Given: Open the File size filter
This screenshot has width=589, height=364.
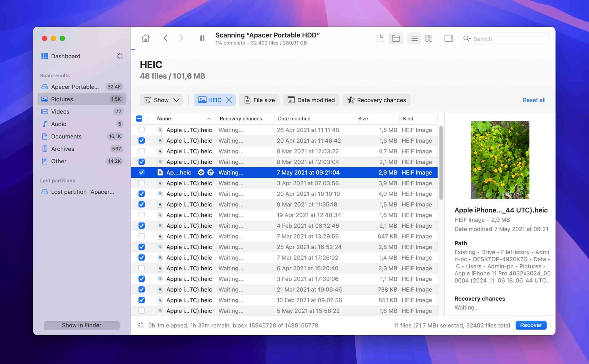Looking at the screenshot, I should tap(259, 100).
